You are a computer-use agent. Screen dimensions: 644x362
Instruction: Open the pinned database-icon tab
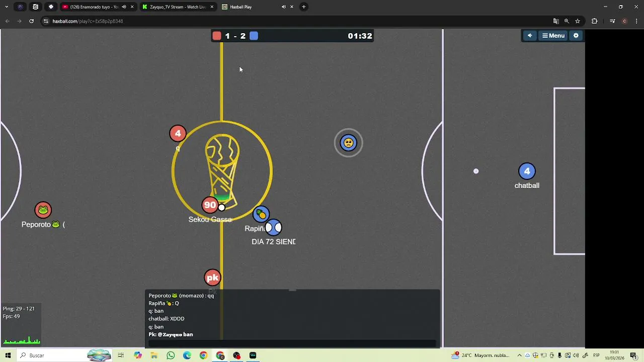click(35, 7)
